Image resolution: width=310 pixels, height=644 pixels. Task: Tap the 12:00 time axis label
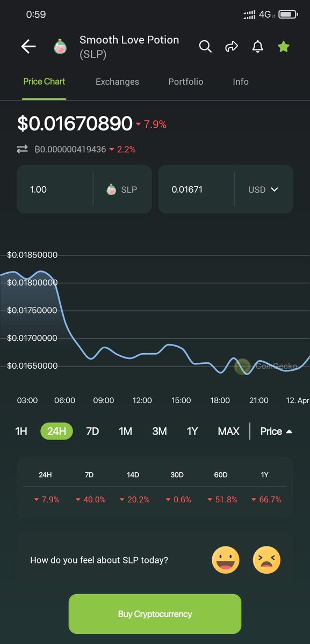(x=142, y=400)
